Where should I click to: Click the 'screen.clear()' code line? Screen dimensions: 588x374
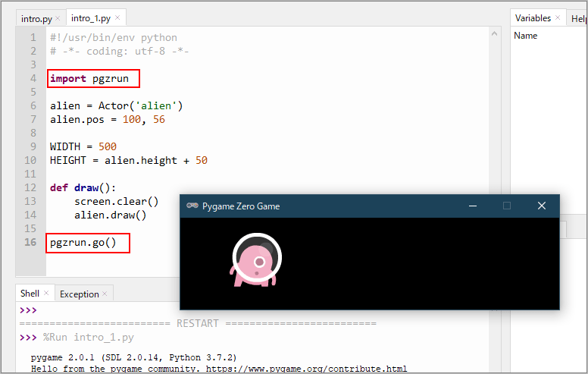pos(116,202)
